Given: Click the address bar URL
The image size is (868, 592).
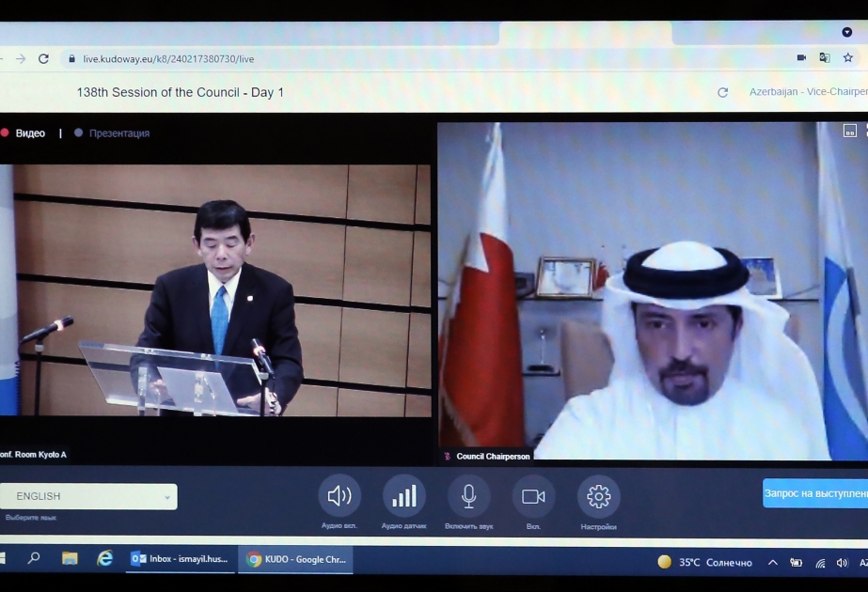Looking at the screenshot, I should coord(168,58).
